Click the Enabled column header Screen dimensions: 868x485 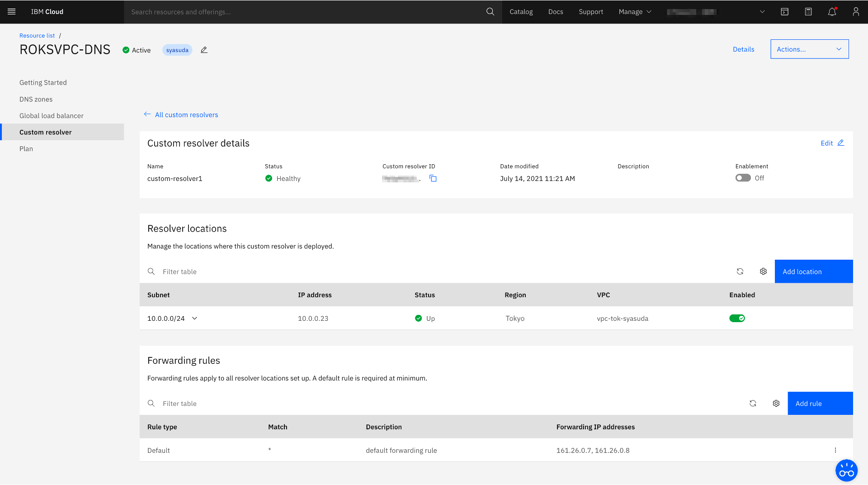(x=742, y=295)
